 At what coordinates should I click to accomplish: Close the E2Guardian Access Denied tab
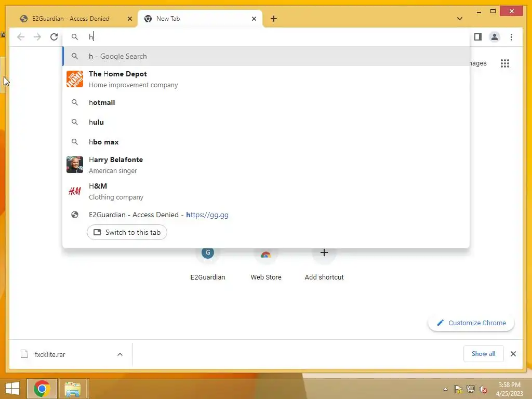click(x=129, y=19)
